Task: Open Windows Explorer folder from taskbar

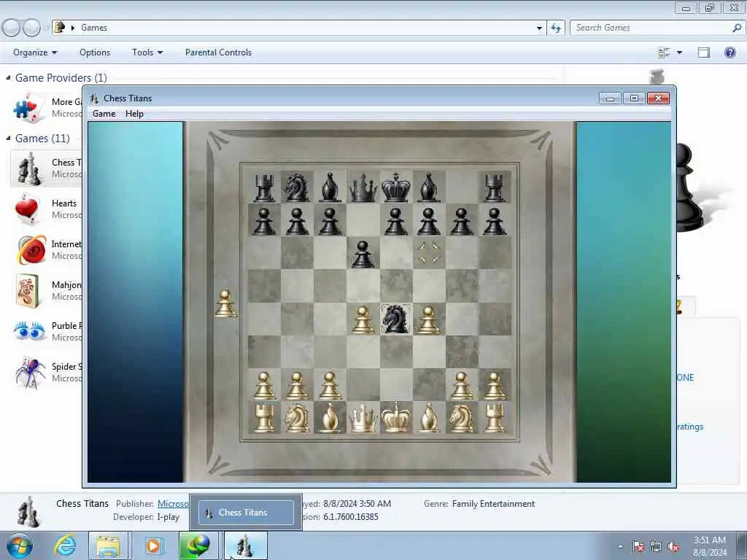Action: (x=108, y=545)
